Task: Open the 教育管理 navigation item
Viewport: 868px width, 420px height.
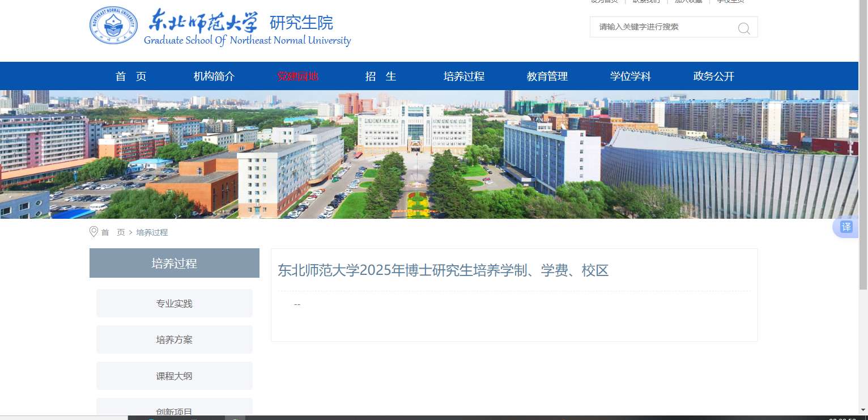Action: click(x=547, y=77)
